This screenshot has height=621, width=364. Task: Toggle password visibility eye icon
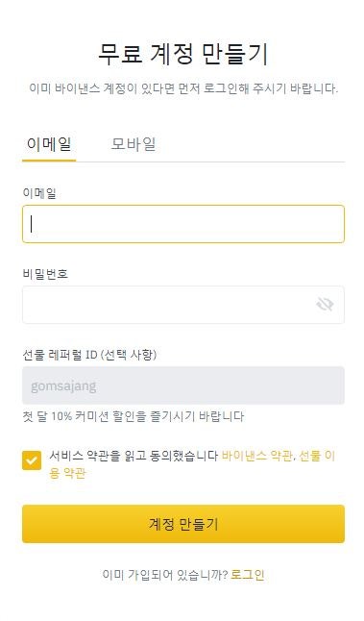pyautogui.click(x=325, y=304)
